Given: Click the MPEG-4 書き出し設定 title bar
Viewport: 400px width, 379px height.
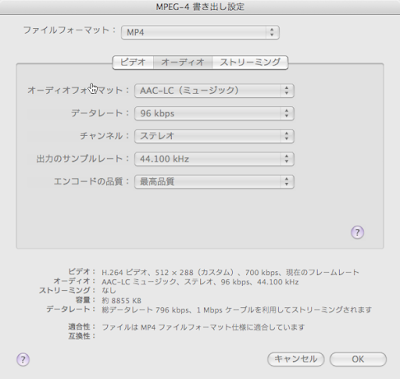Looking at the screenshot, I should pyautogui.click(x=200, y=7).
